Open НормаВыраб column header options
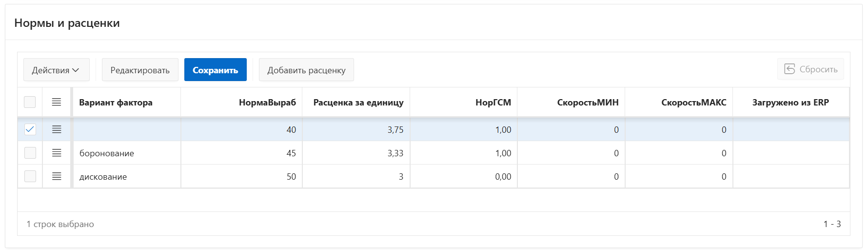This screenshot has height=250, width=868. [267, 103]
